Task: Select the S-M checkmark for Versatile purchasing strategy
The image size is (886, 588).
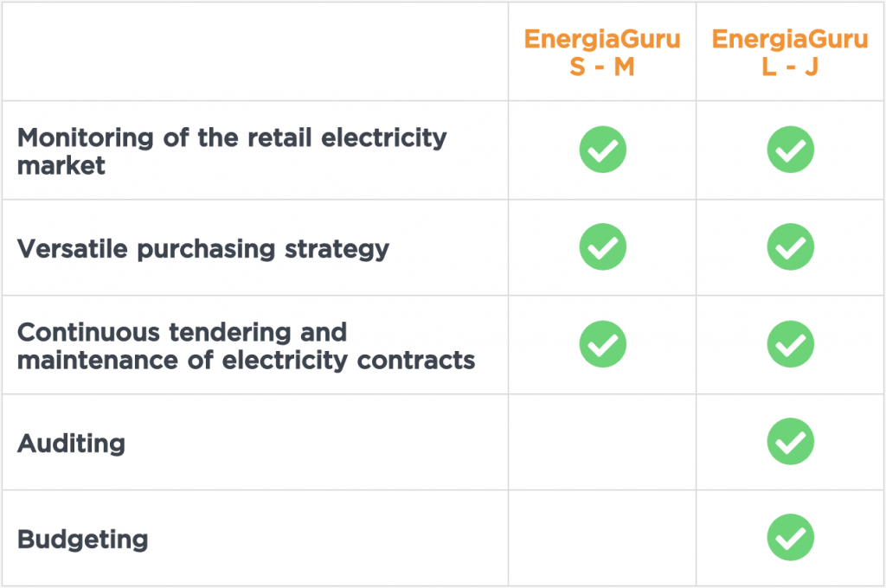Action: [602, 246]
